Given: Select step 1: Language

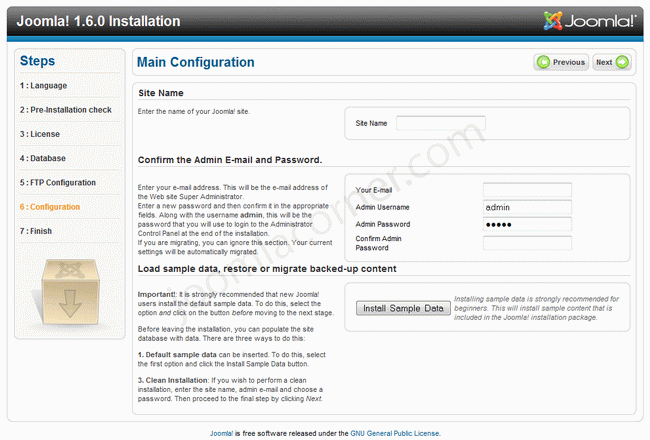Looking at the screenshot, I should click(44, 85).
